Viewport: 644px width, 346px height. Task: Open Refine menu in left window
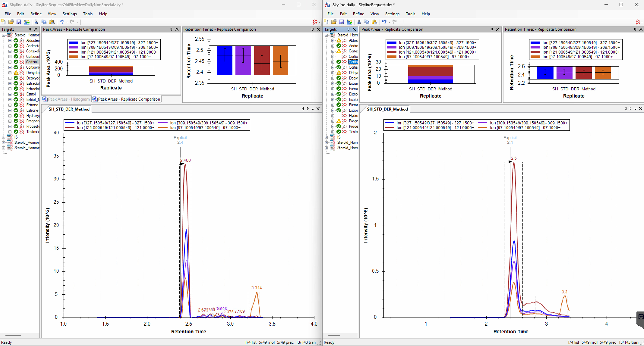36,14
